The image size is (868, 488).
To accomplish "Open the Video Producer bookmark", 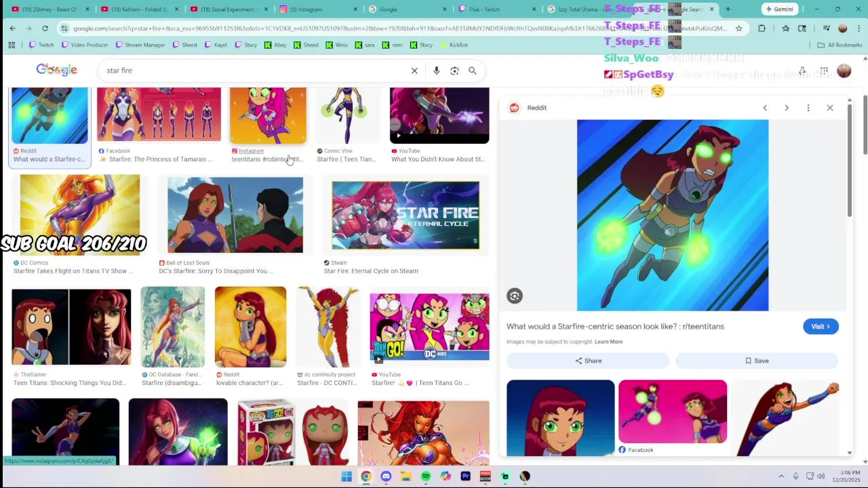I will coord(84,45).
